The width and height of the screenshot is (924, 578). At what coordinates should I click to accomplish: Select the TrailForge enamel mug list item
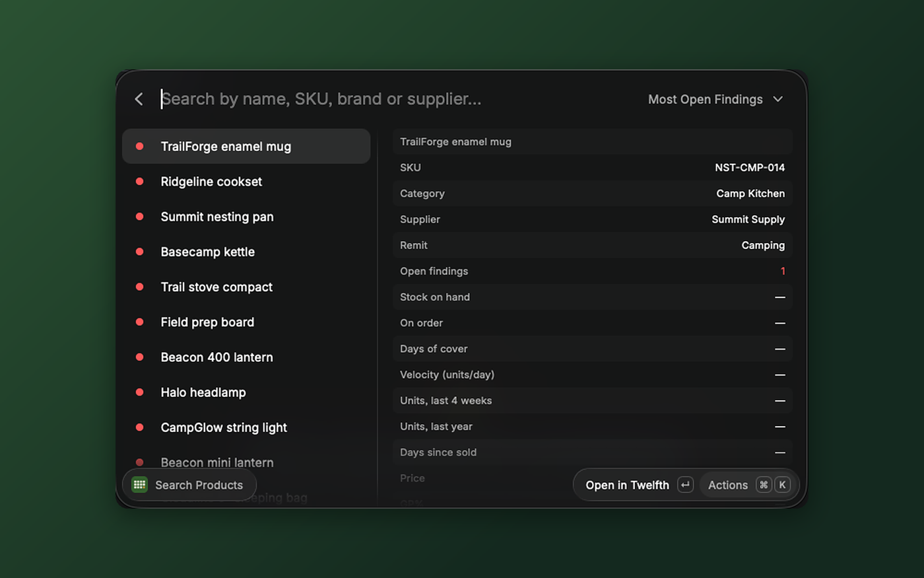tap(246, 146)
